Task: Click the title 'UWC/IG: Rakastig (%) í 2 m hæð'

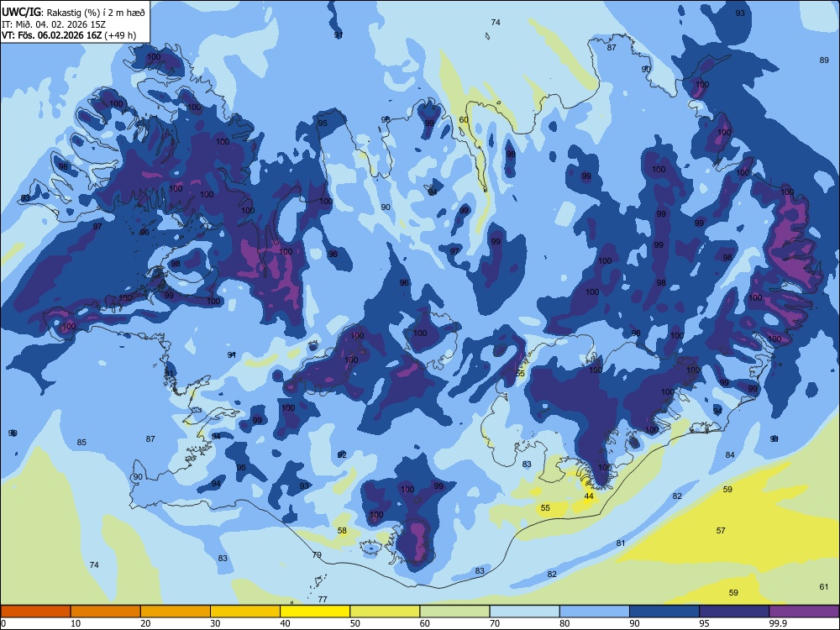Action: [x=73, y=13]
